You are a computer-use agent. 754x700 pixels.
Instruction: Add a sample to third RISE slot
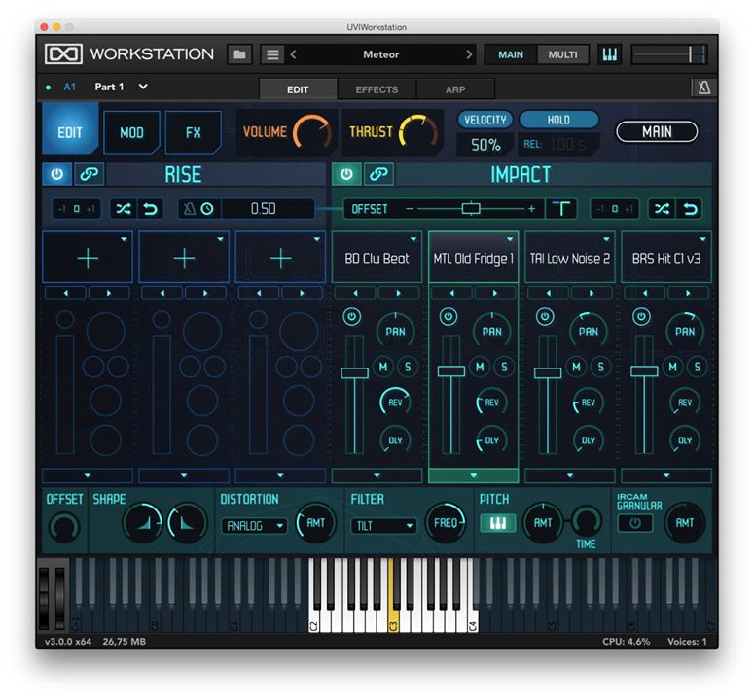[x=281, y=259]
